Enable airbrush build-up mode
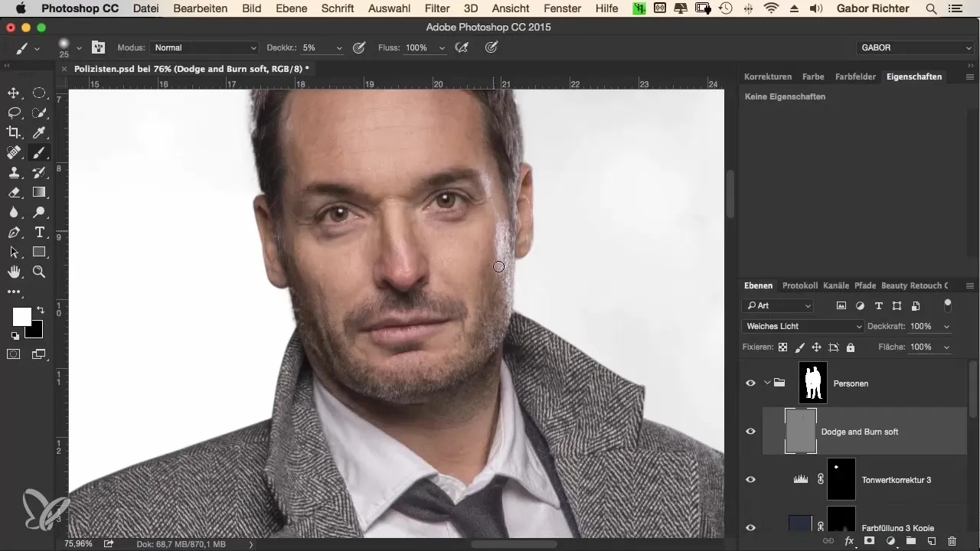 [462, 47]
